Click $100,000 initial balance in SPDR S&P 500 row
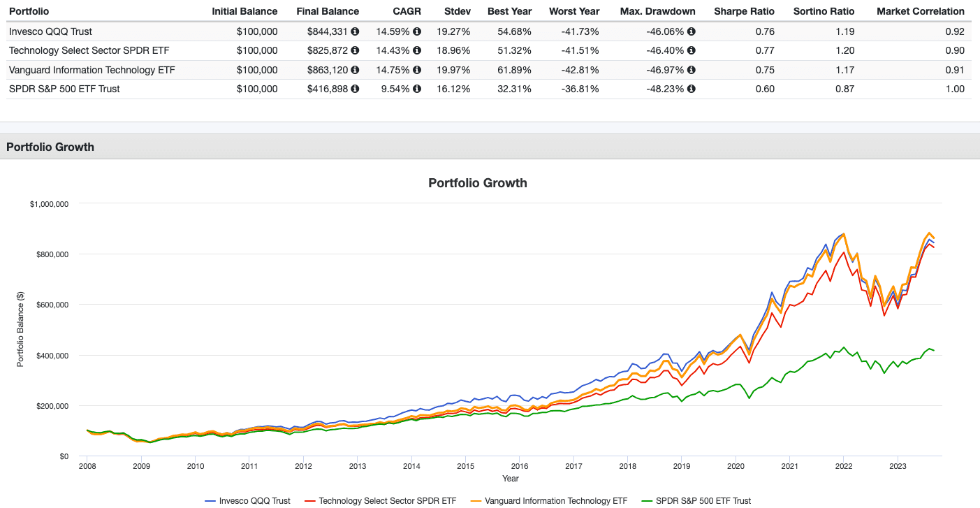This screenshot has width=980, height=508. tap(256, 89)
